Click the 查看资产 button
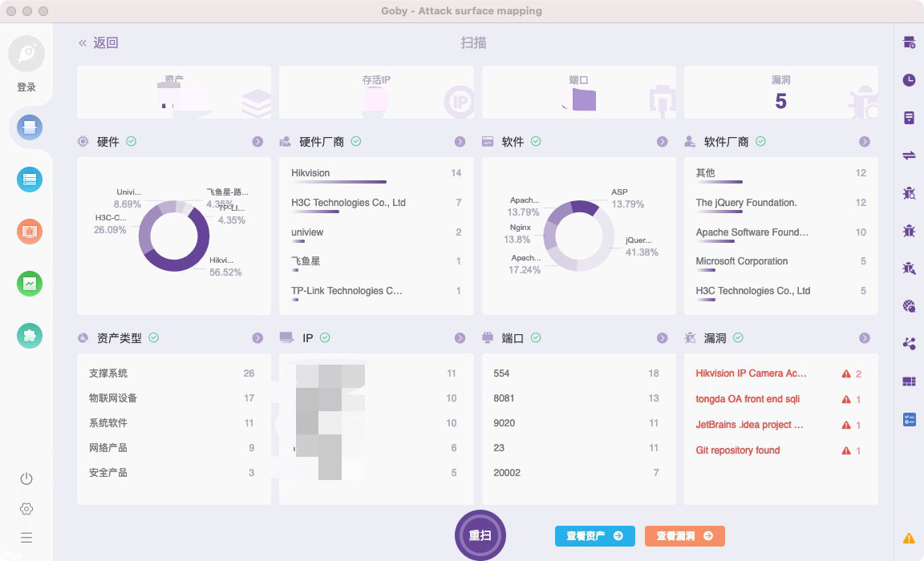 click(594, 535)
